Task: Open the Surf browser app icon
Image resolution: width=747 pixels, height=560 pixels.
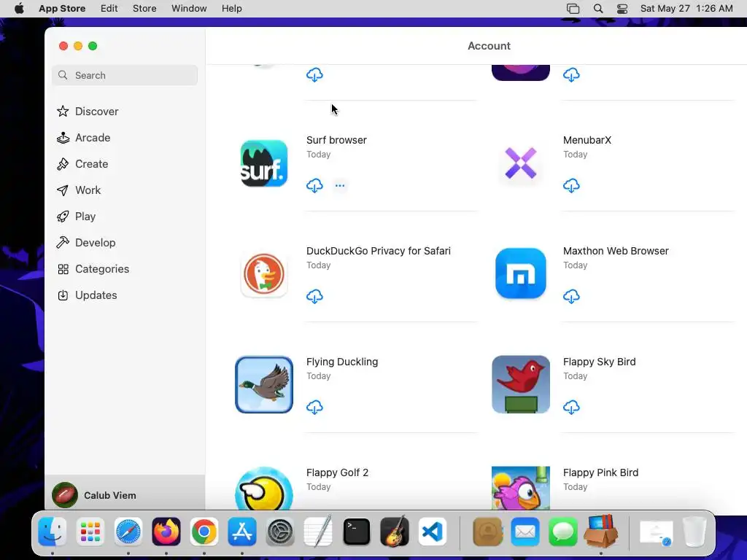Action: [264, 163]
